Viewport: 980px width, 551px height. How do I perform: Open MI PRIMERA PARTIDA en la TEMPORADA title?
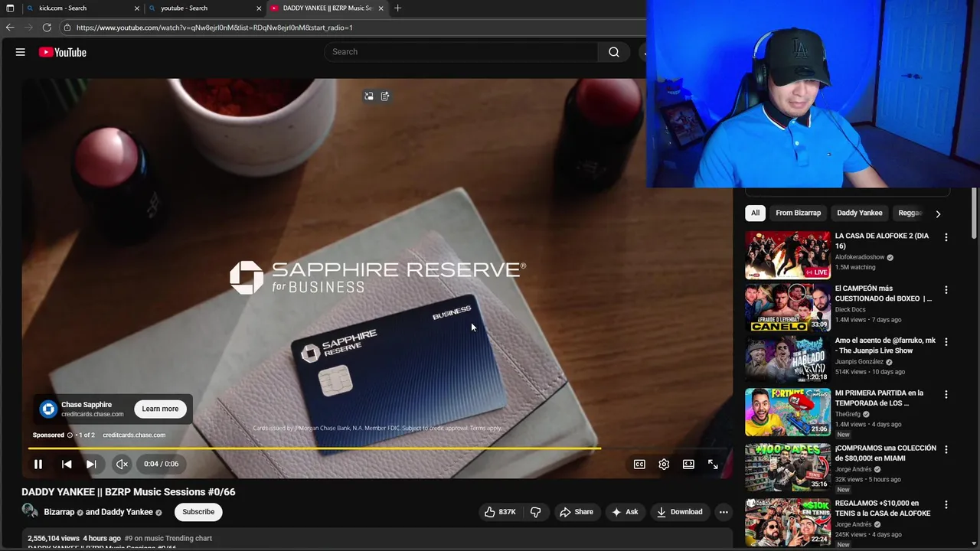879,398
